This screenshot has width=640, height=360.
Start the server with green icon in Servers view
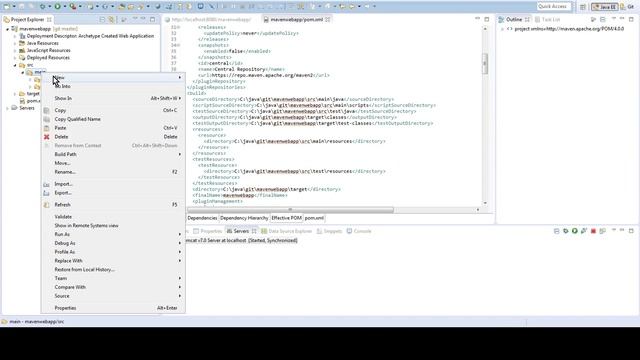(574, 231)
